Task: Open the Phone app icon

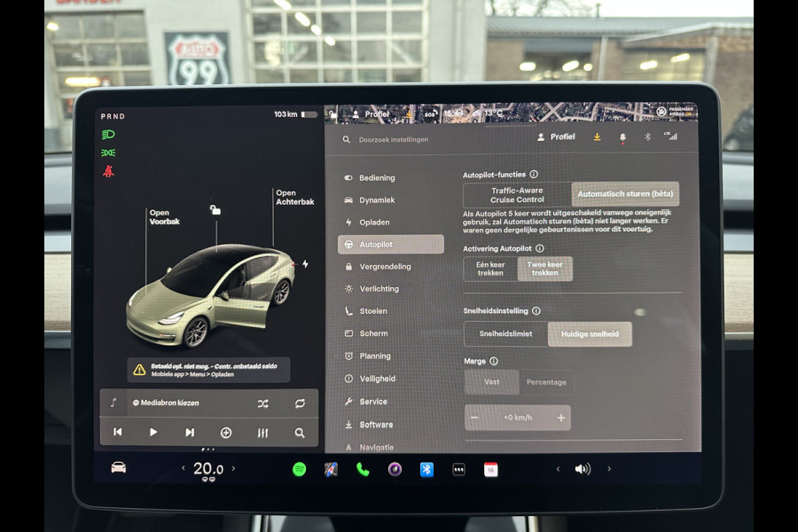Action: [361, 468]
